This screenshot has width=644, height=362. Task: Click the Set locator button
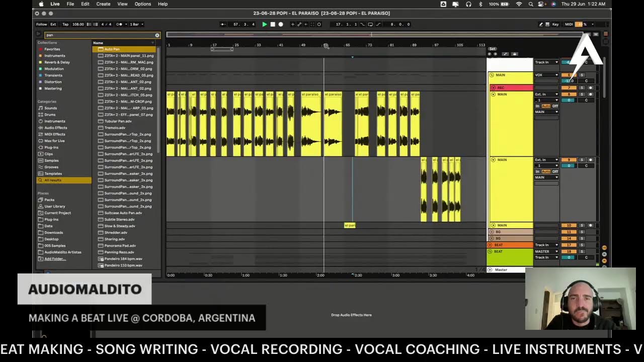[x=493, y=49]
